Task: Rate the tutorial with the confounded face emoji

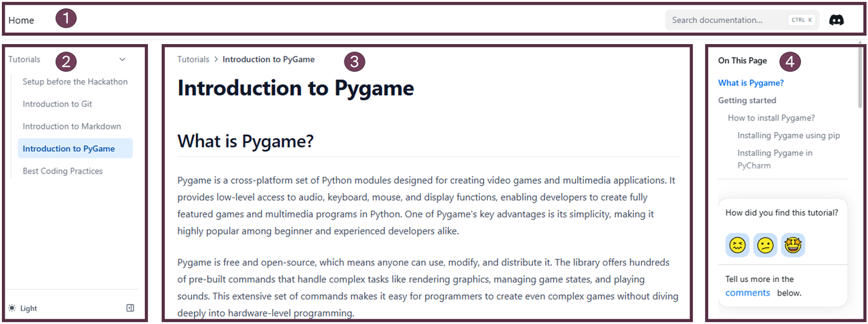Action: (x=738, y=245)
